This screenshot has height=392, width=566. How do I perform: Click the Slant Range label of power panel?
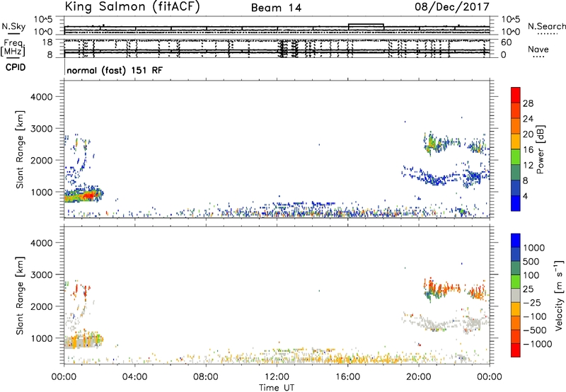(20, 150)
